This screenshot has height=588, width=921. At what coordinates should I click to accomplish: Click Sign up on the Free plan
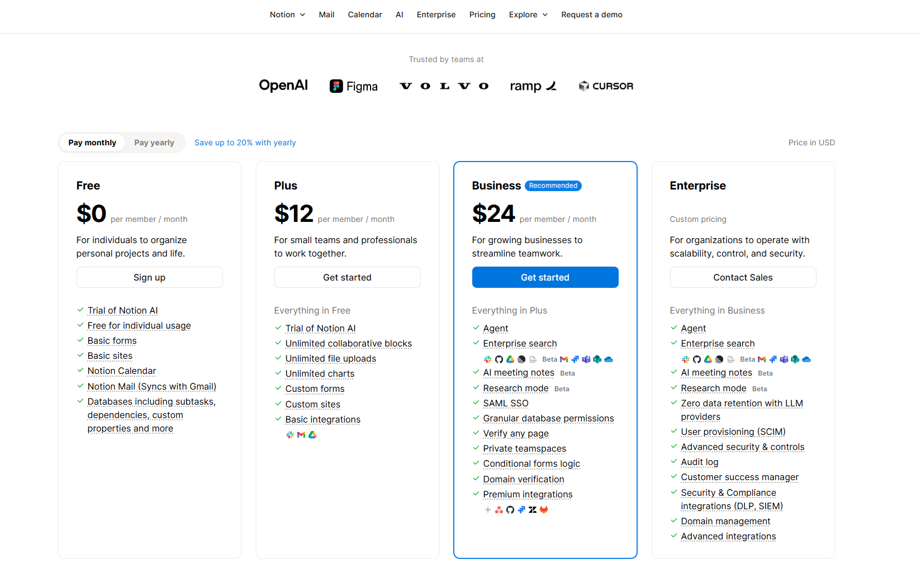150,277
